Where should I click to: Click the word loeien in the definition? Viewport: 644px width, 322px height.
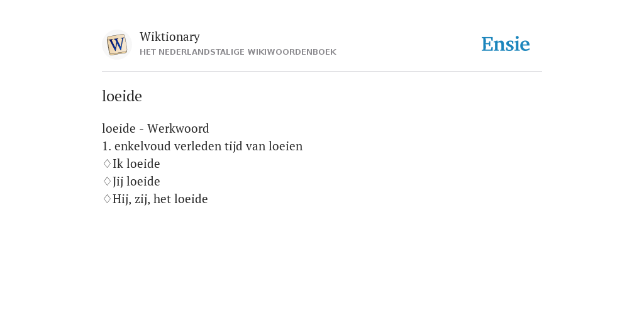286,146
